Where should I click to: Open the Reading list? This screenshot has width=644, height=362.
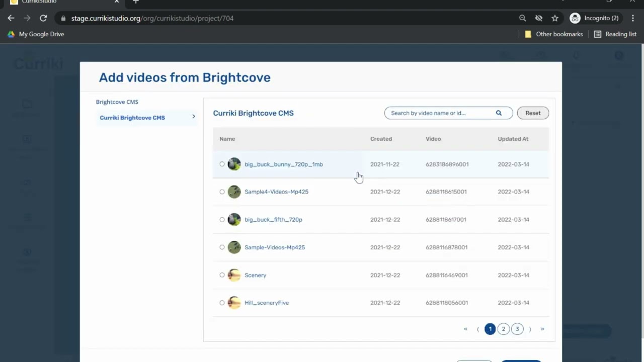pos(615,34)
